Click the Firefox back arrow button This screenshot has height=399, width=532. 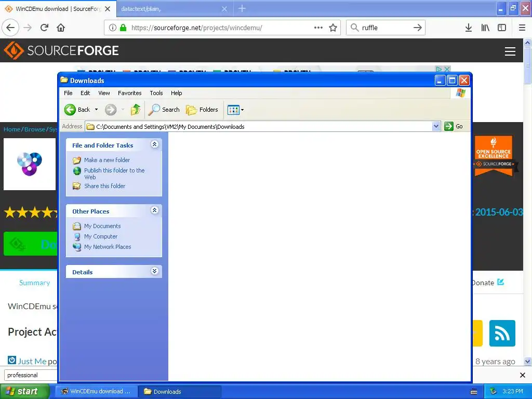(10, 28)
